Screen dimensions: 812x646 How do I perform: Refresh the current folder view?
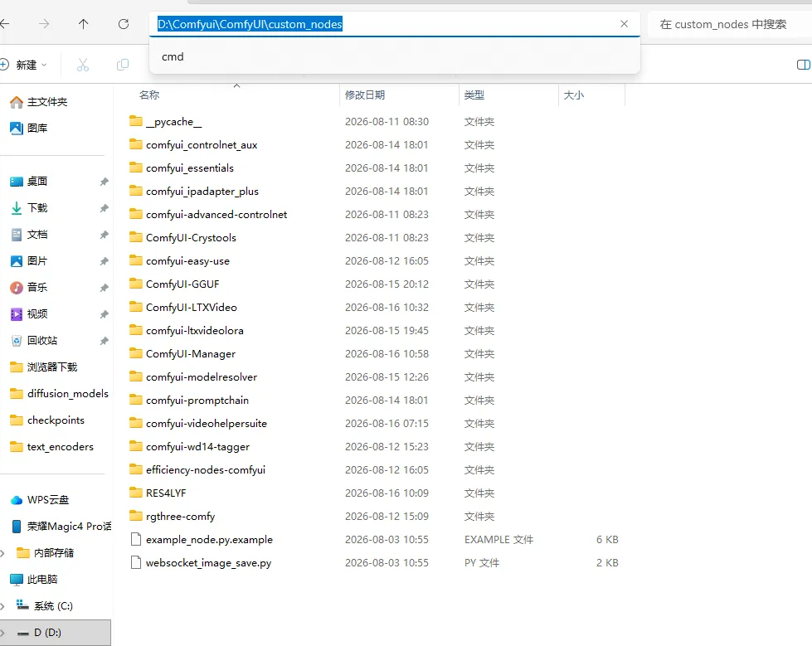coord(124,24)
